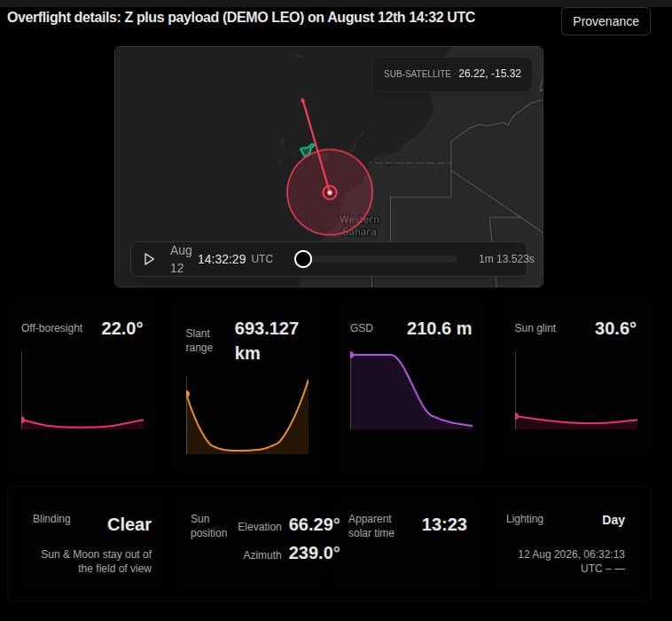Click the red arrowhead at track end
Screen dimensions: 672x621
[303, 101]
